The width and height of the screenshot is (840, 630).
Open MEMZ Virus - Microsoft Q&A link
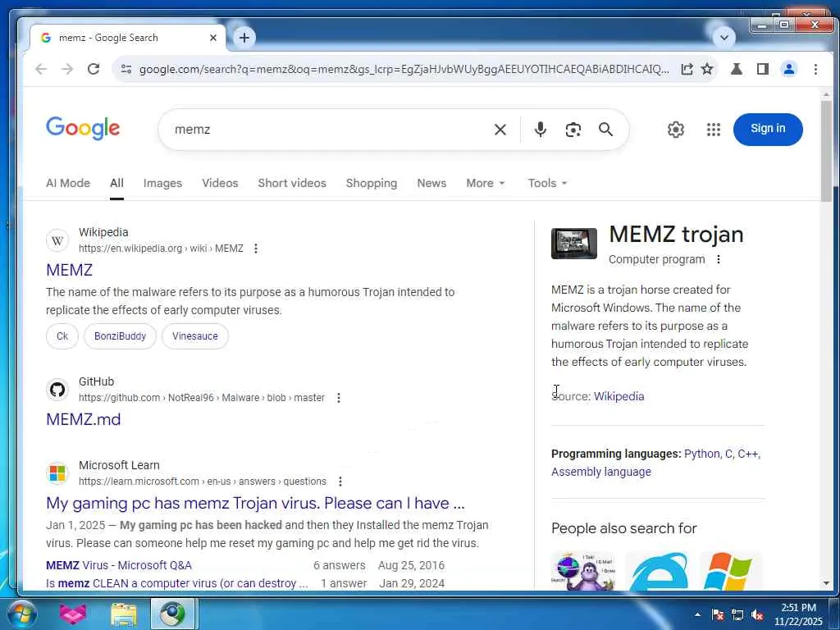119,566
